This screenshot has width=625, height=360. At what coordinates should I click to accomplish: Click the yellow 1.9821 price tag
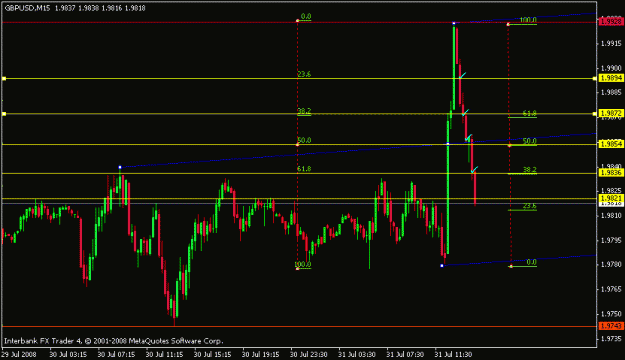click(x=611, y=198)
